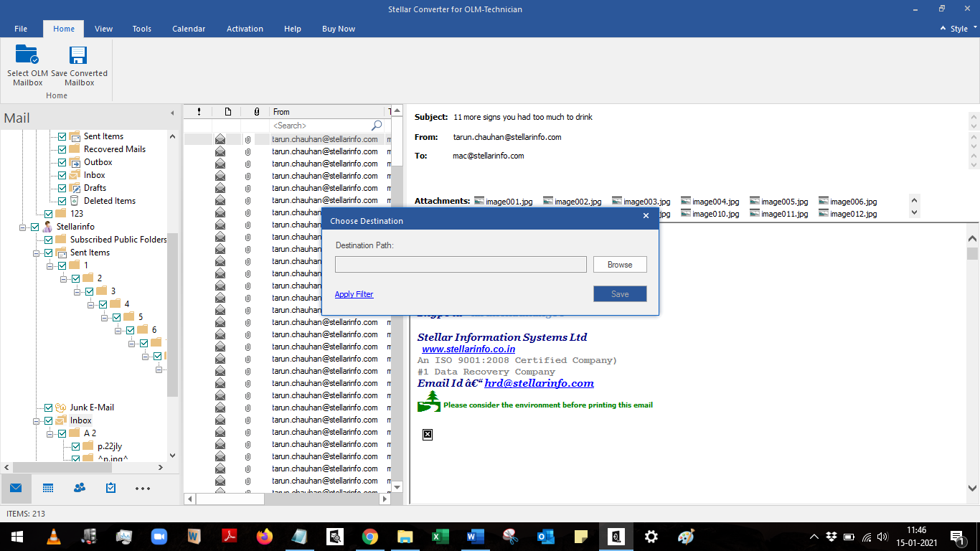This screenshot has width=980, height=551.
Task: Toggle Stellarinfo mailbox checkbox
Action: [x=35, y=227]
